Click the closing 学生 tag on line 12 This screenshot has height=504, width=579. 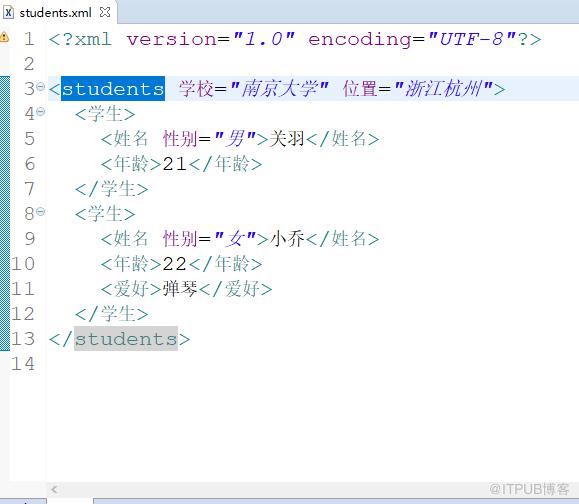(x=112, y=314)
